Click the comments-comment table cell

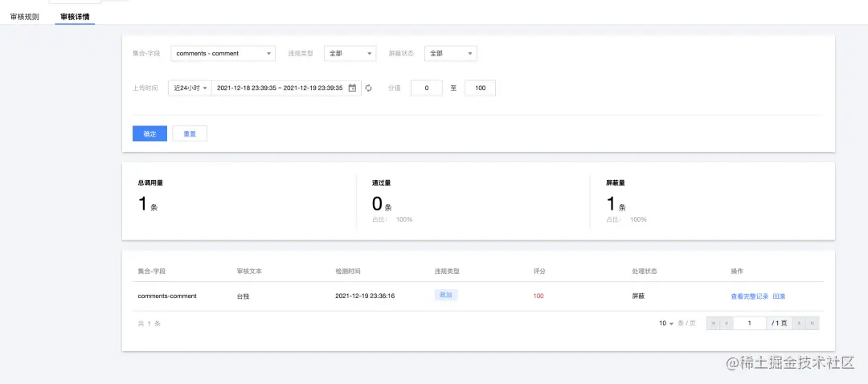(x=167, y=296)
